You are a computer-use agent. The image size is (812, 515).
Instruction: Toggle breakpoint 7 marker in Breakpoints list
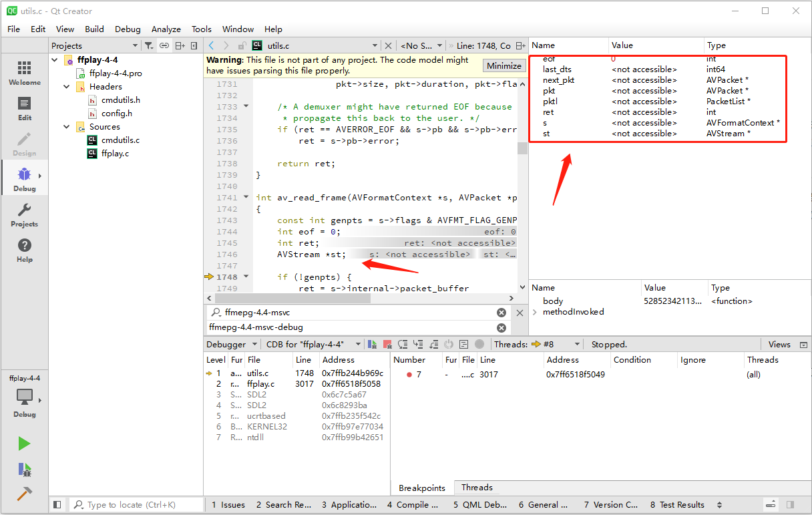tap(409, 375)
